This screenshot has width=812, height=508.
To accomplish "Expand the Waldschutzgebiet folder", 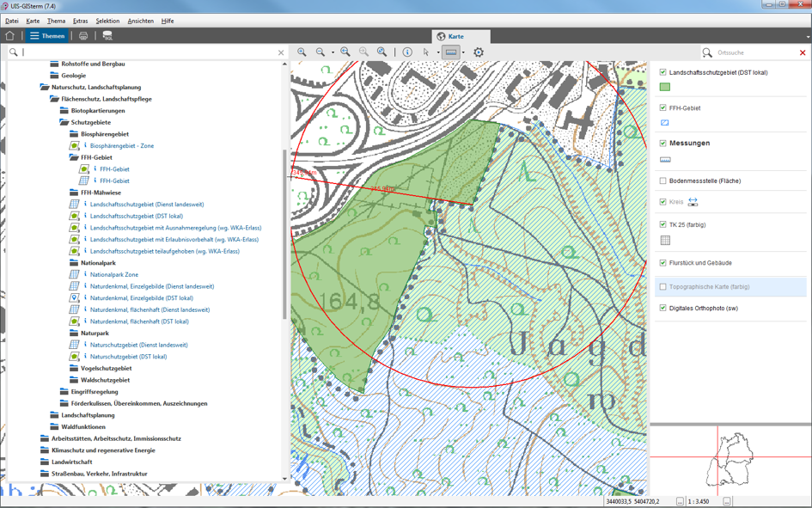I will [x=74, y=380].
